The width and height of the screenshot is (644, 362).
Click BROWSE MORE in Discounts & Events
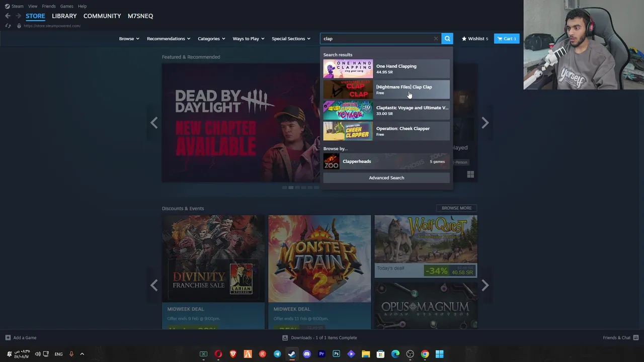[x=456, y=208]
